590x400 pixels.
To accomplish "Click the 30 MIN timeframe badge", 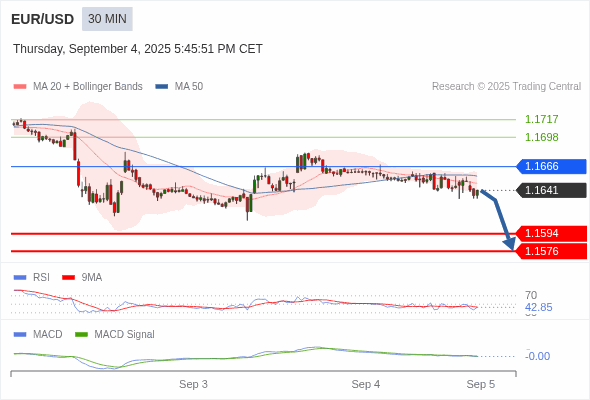I will pos(107,19).
